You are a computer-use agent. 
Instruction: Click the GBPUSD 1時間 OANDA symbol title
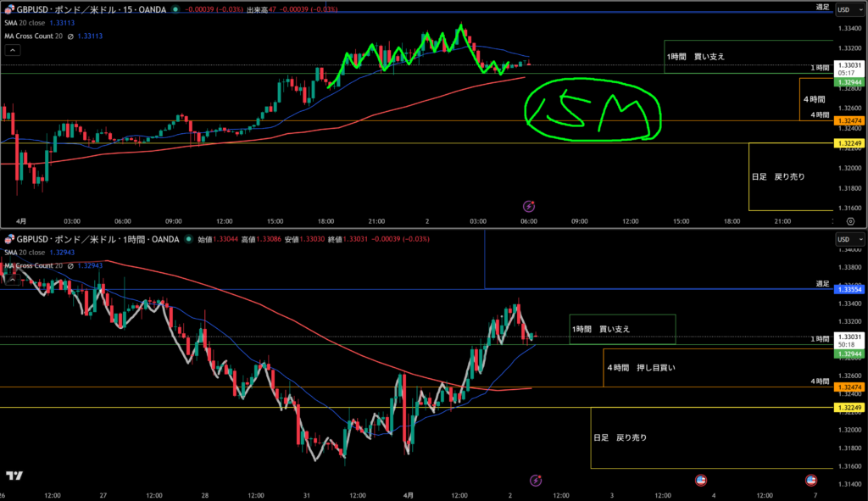click(x=95, y=240)
